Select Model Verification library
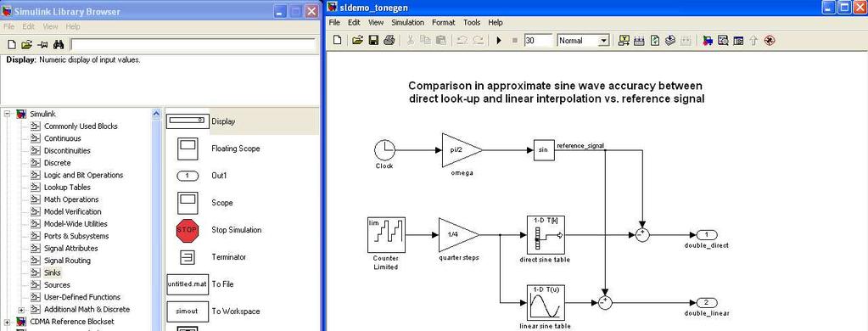 pos(72,211)
